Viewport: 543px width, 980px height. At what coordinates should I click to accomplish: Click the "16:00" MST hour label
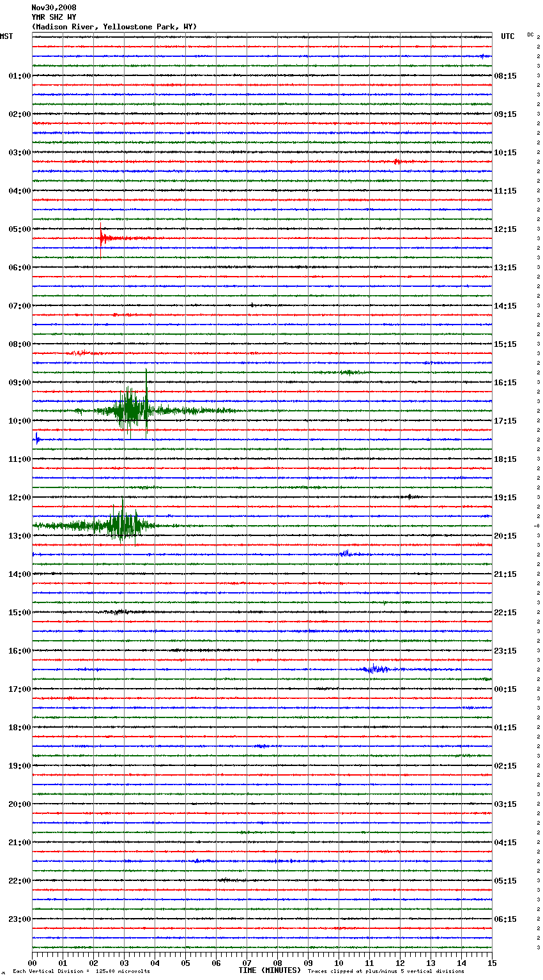pos(20,651)
